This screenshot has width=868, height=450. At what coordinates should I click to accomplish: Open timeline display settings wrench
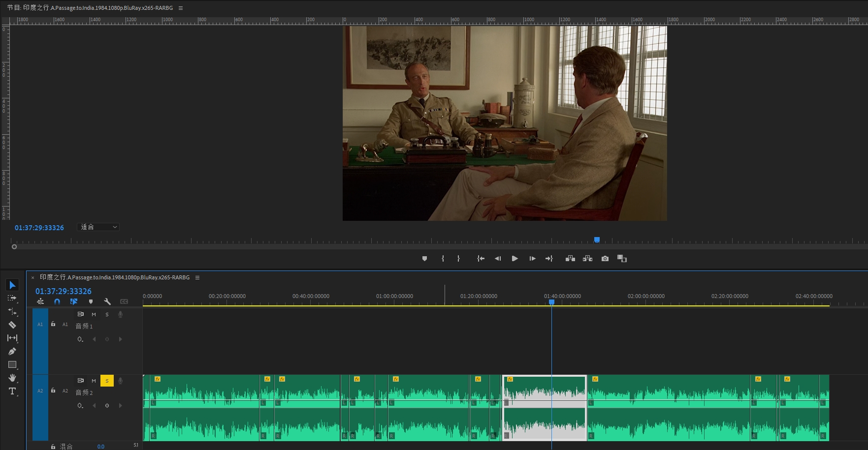pyautogui.click(x=107, y=301)
